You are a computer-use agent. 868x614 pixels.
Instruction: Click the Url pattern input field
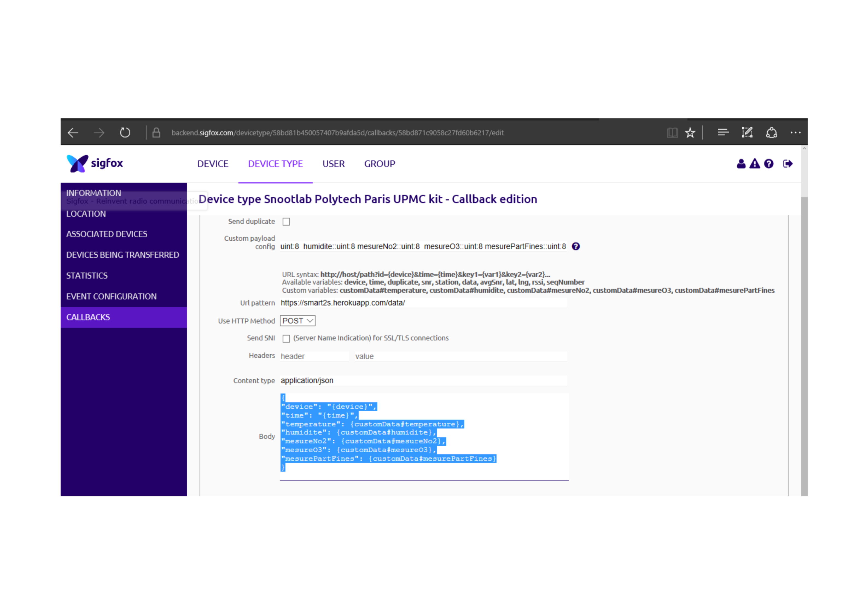[x=423, y=303]
